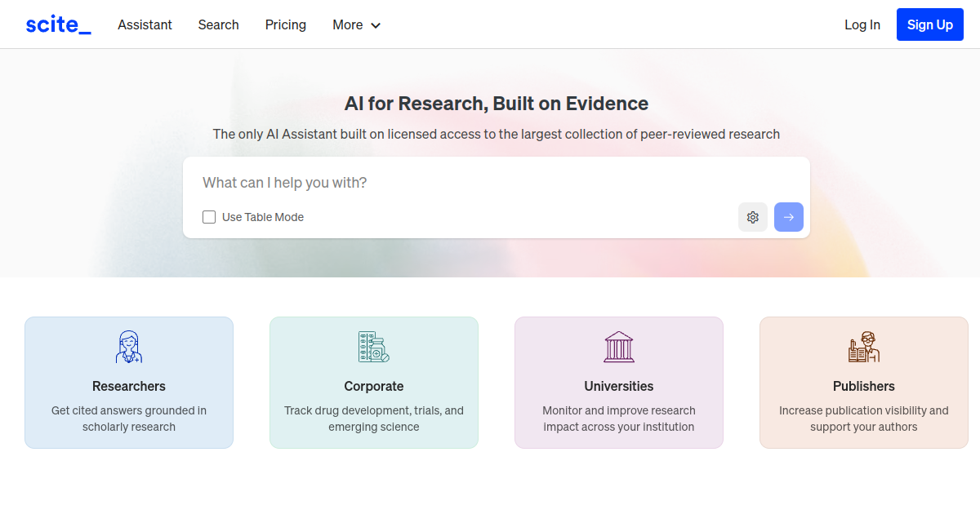980x514 pixels.
Task: Open the Universities card title
Action: [619, 386]
